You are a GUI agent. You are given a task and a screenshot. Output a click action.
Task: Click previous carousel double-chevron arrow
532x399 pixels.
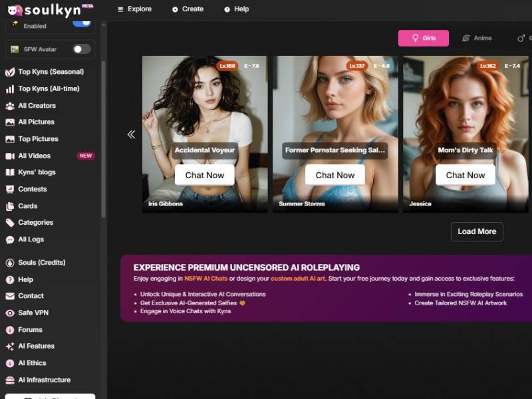click(131, 134)
